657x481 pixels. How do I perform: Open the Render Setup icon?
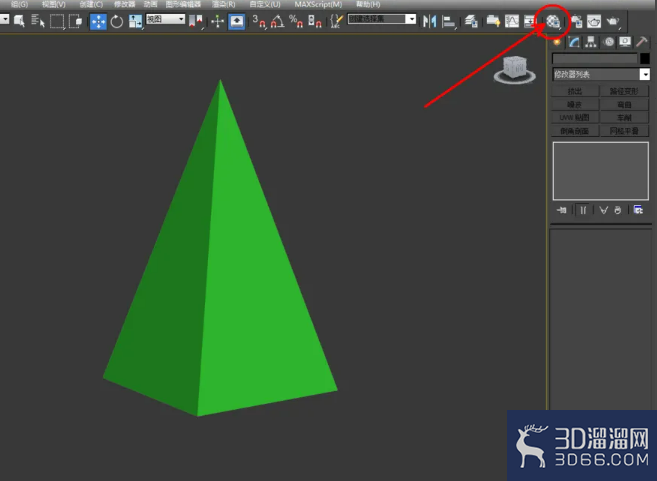pyautogui.click(x=577, y=21)
